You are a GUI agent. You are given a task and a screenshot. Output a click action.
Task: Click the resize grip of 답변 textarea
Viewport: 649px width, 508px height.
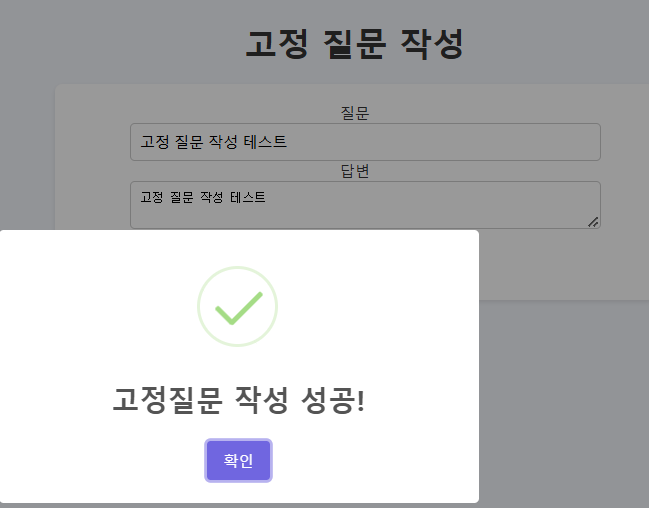tap(593, 222)
